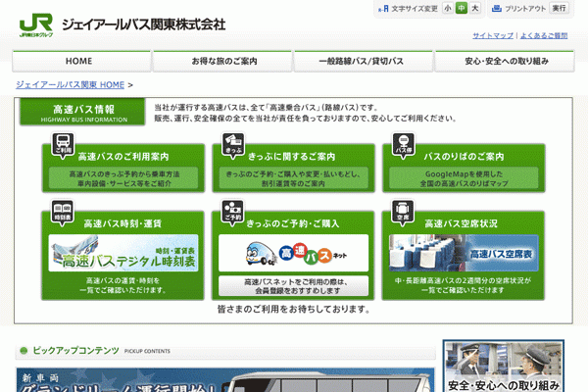Image resolution: width=588 pixels, height=392 pixels.
Task: Set text size to medium (中)
Action: (x=462, y=8)
